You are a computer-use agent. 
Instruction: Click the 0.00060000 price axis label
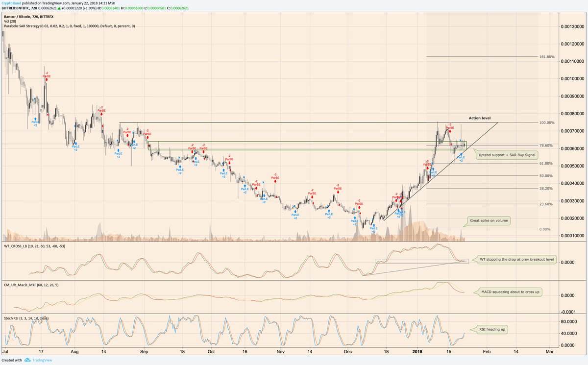point(573,148)
